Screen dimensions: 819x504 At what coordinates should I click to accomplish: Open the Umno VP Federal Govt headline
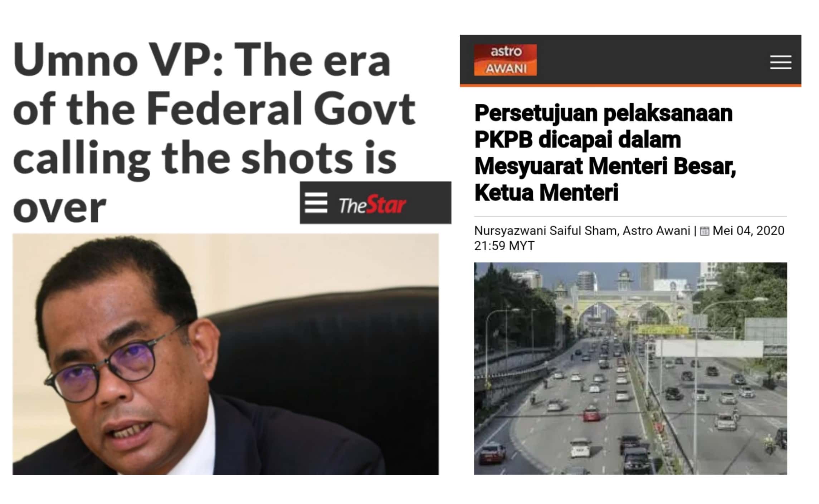point(214,132)
